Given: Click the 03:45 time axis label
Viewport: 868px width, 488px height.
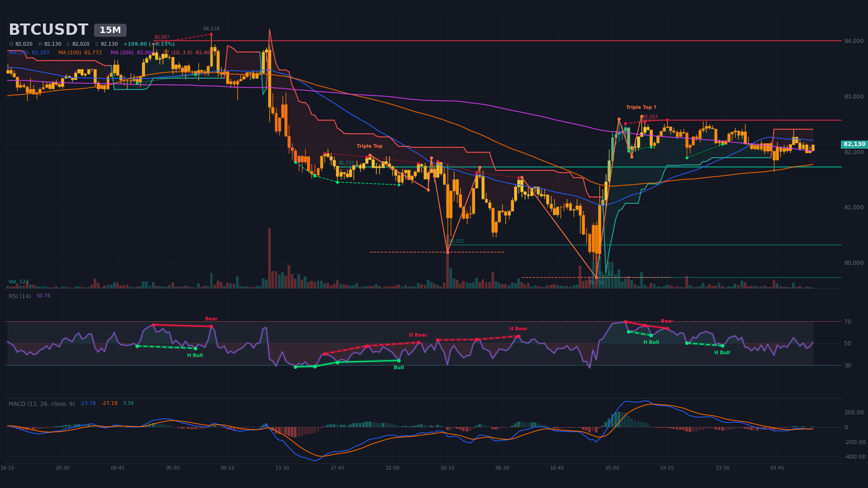Looking at the screenshot, I should click(777, 468).
